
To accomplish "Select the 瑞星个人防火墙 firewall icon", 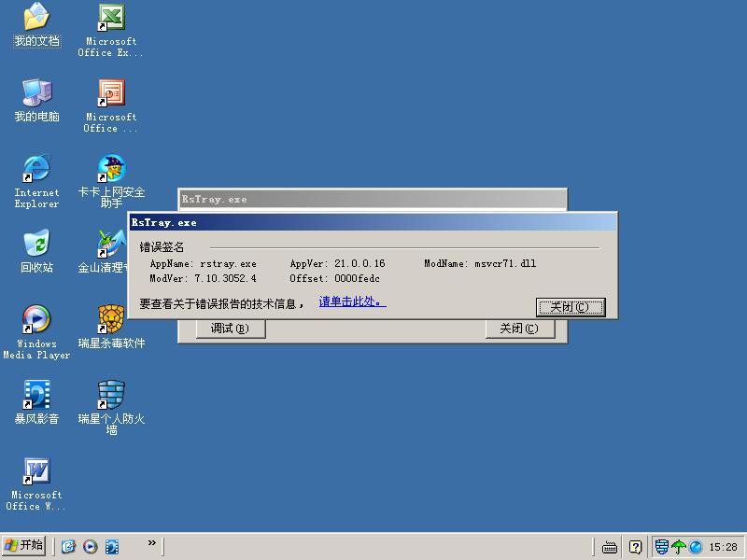I will tap(112, 396).
